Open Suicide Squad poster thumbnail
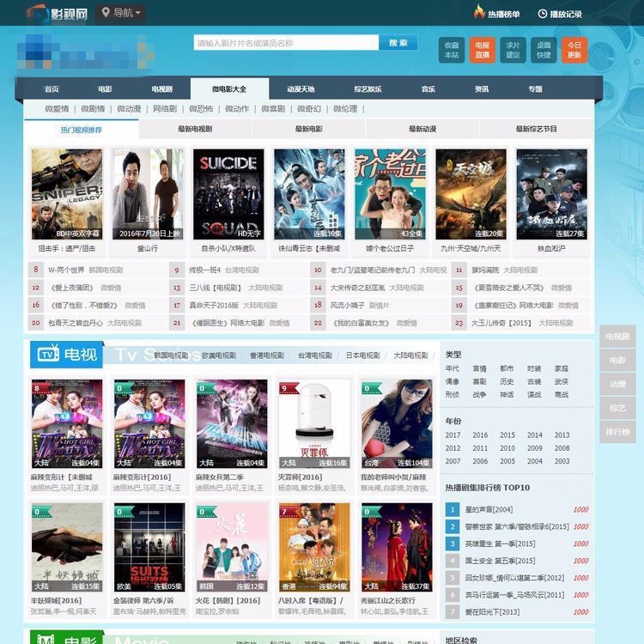Screen dimensions: 644x644 228,194
